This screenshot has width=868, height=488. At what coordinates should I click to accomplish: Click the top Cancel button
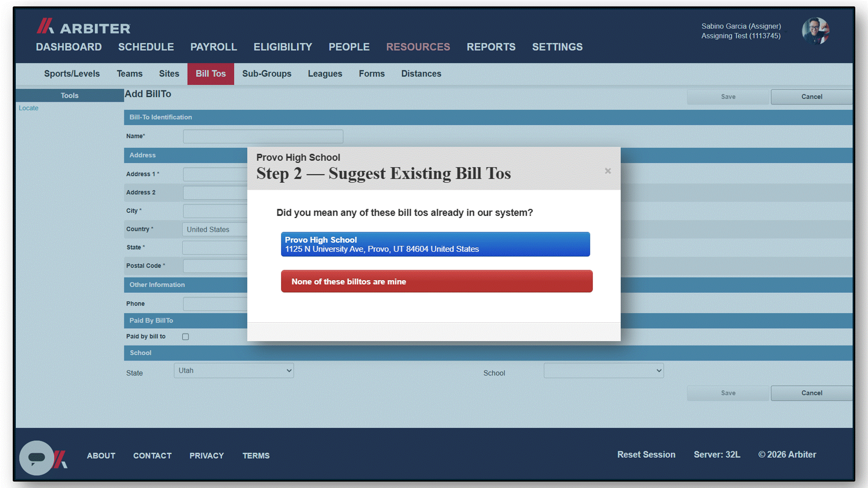[x=811, y=97]
